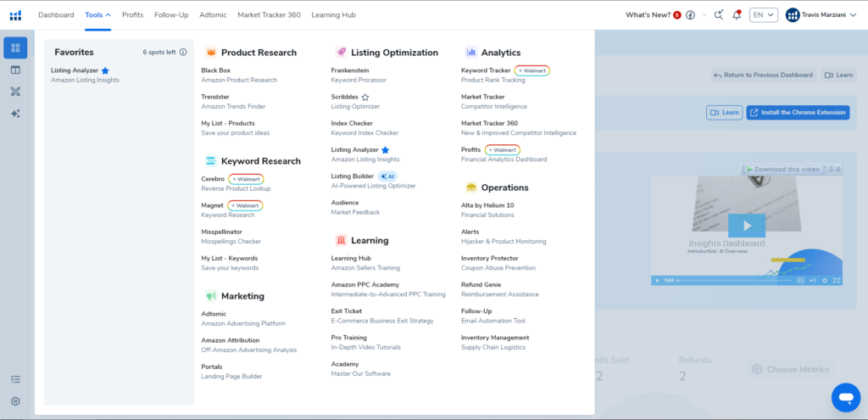Click the crossed tools icon in sidebar
The width and height of the screenshot is (868, 420).
tap(15, 92)
